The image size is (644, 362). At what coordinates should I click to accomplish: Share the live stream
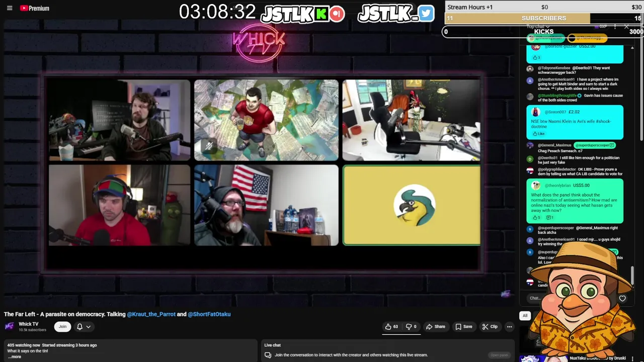[x=435, y=326]
